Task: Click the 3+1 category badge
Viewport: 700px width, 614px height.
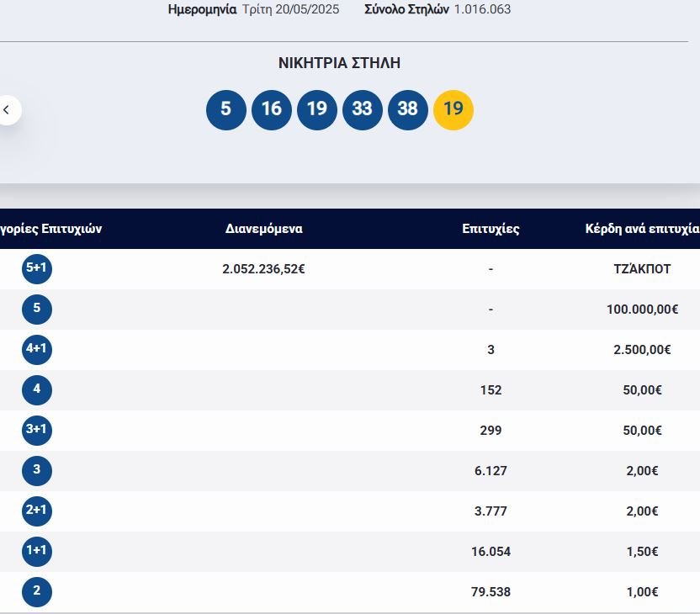Action: [36, 431]
